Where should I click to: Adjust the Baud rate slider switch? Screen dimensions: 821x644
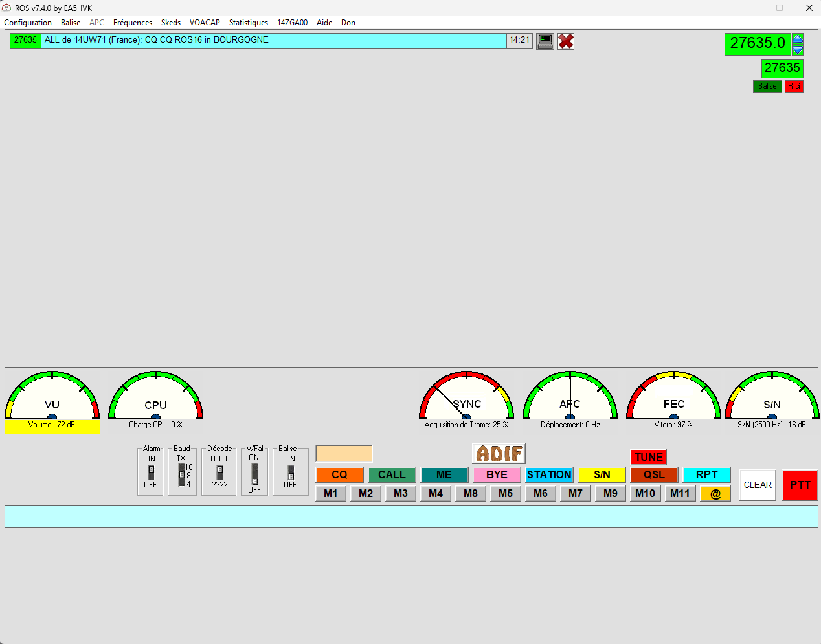click(x=182, y=474)
